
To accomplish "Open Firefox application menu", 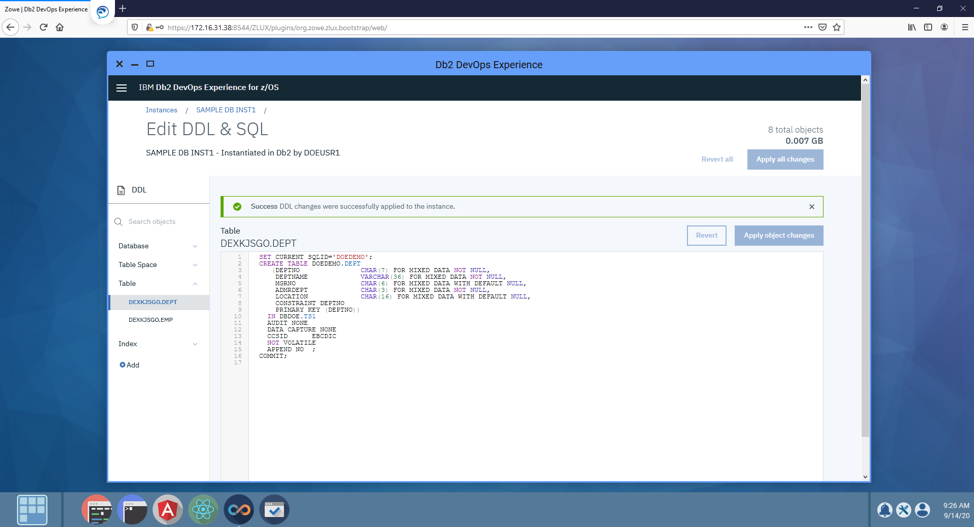I will coord(965,27).
